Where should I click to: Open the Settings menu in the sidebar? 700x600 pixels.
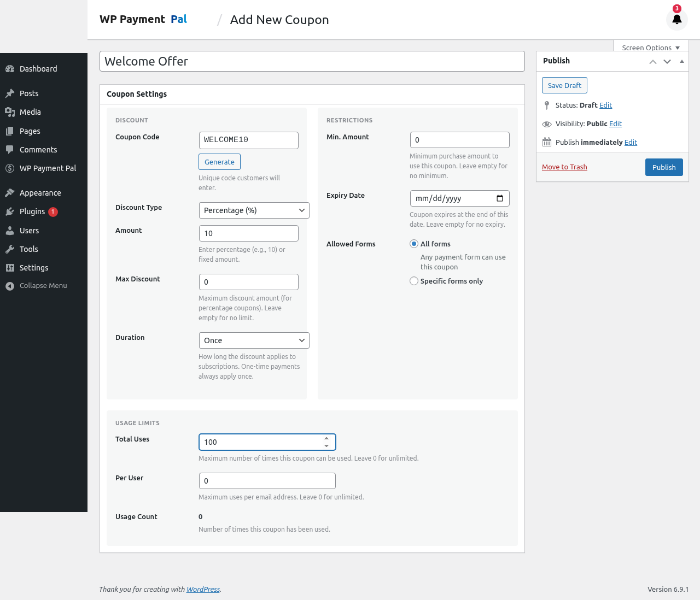click(9, 268)
